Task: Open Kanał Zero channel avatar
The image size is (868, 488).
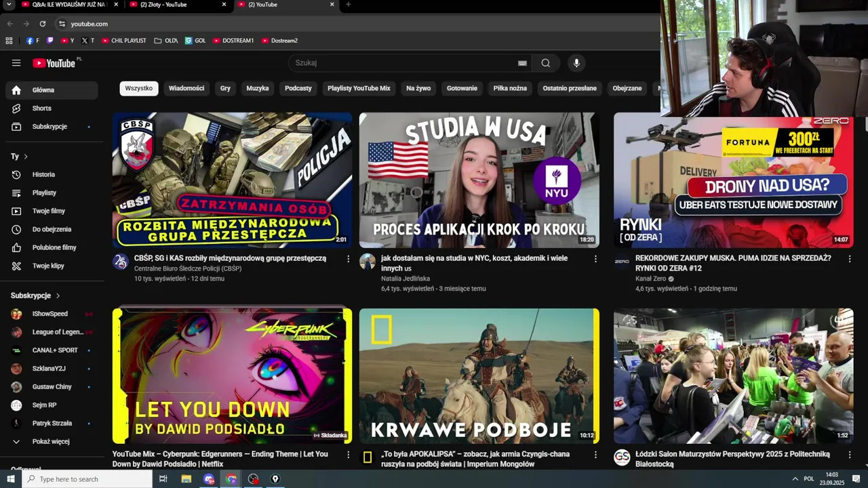Action: click(x=622, y=262)
